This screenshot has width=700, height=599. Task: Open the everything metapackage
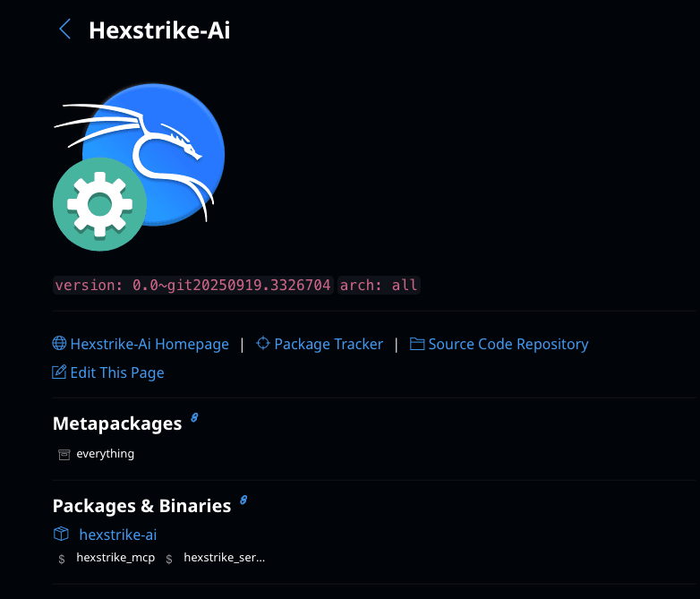tap(105, 454)
